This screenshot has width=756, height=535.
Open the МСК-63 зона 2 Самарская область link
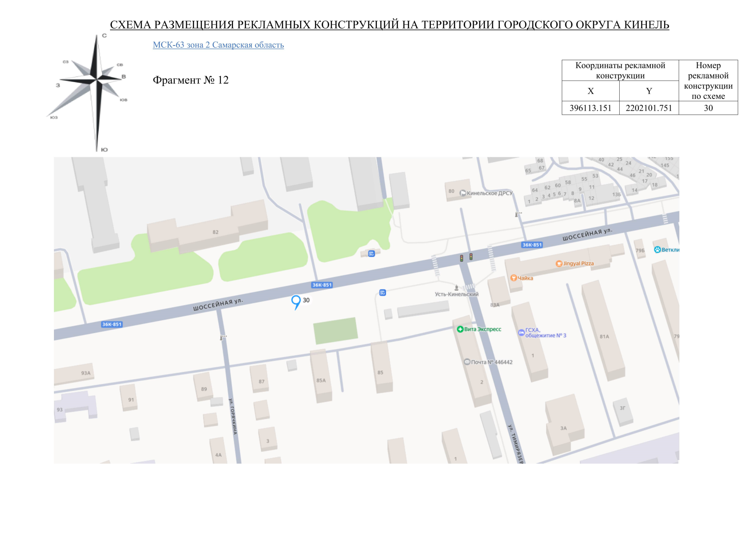point(218,45)
